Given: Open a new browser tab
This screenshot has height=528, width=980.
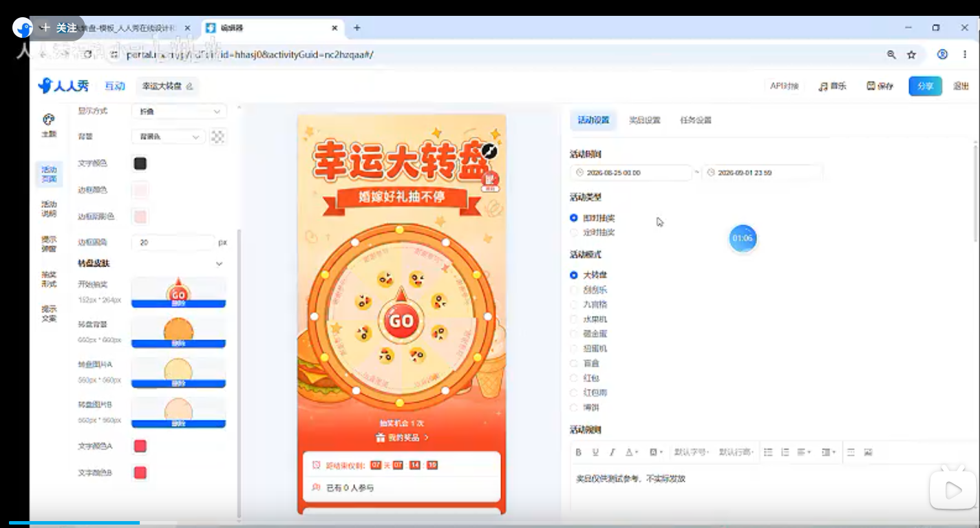Looking at the screenshot, I should coord(356,28).
